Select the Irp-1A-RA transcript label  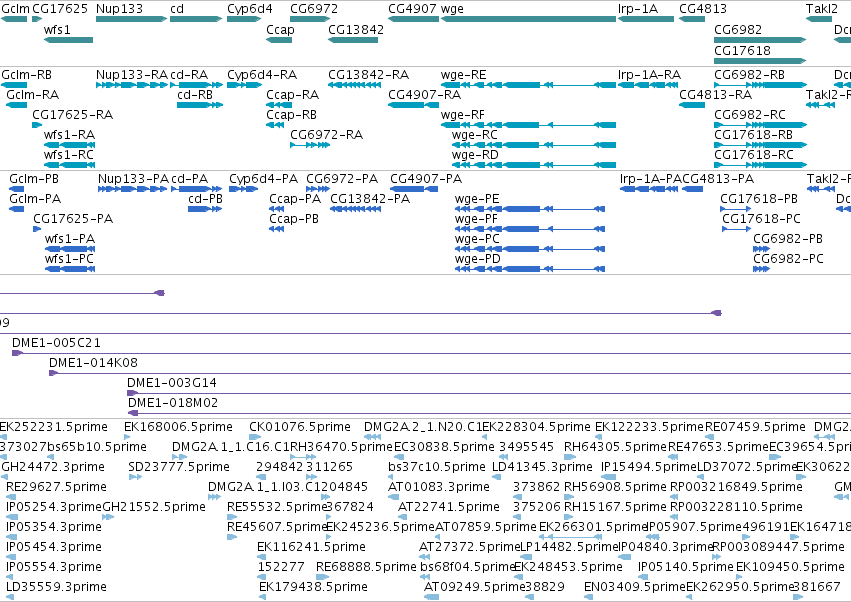tap(649, 74)
